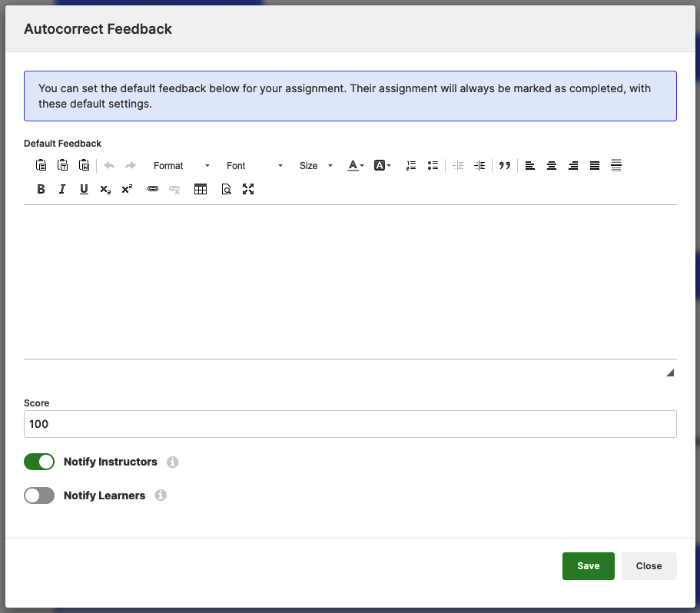
Task: Click the underline formatting icon
Action: click(84, 189)
